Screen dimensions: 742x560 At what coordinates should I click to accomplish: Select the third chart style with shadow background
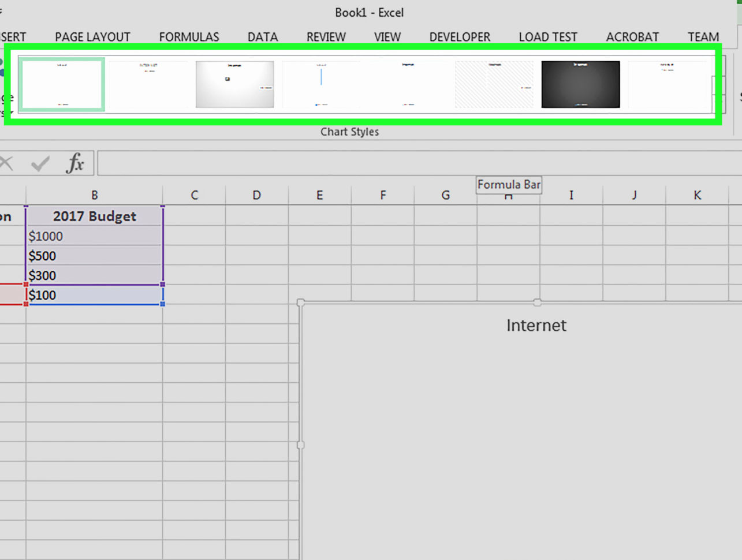pyautogui.click(x=234, y=84)
